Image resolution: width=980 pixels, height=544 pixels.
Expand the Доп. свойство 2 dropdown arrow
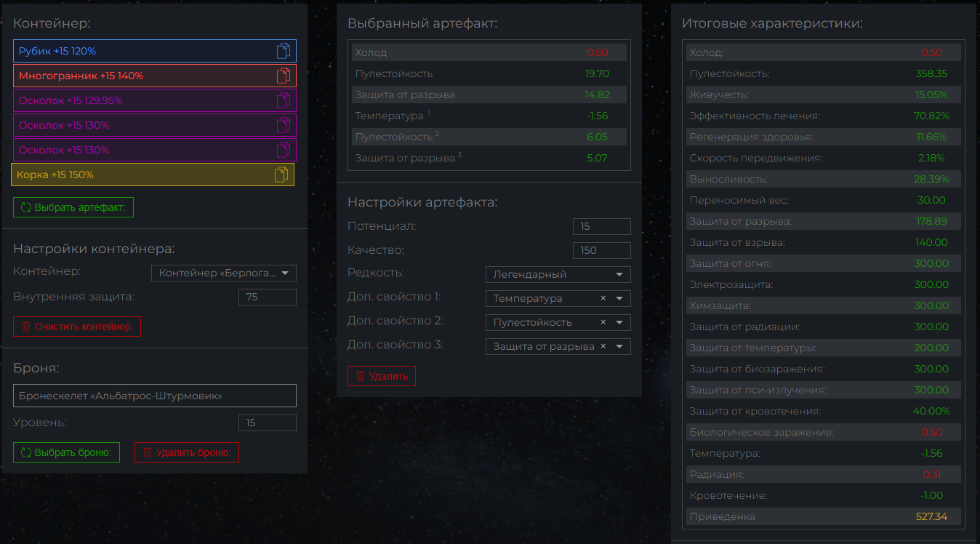coord(619,322)
